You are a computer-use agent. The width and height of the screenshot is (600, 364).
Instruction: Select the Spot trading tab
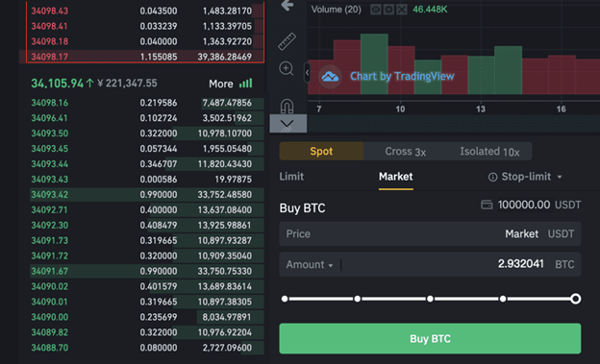(321, 152)
